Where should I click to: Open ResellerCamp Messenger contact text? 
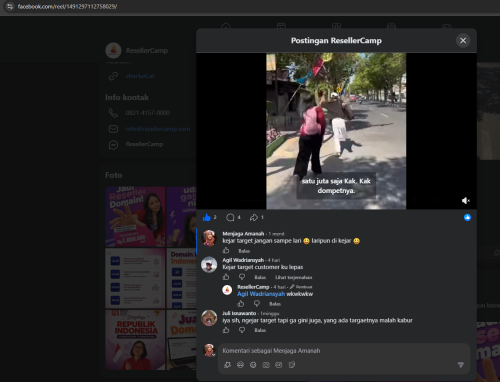coord(144,144)
